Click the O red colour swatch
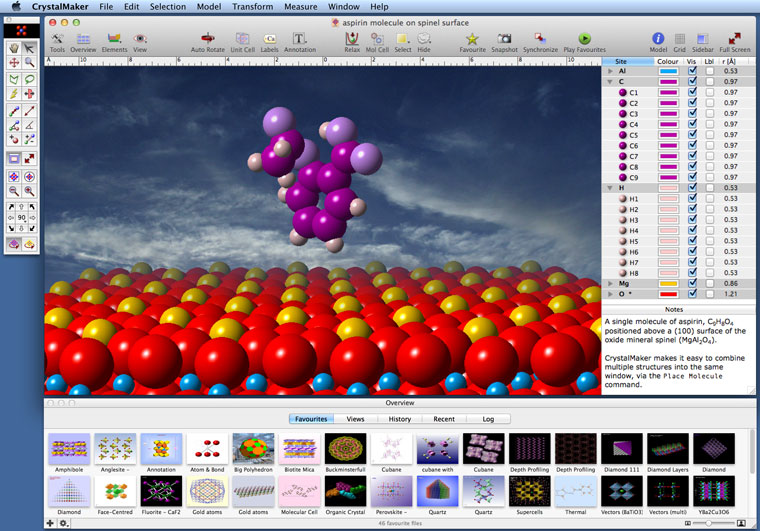Screen dimensions: 760x531 [668, 294]
